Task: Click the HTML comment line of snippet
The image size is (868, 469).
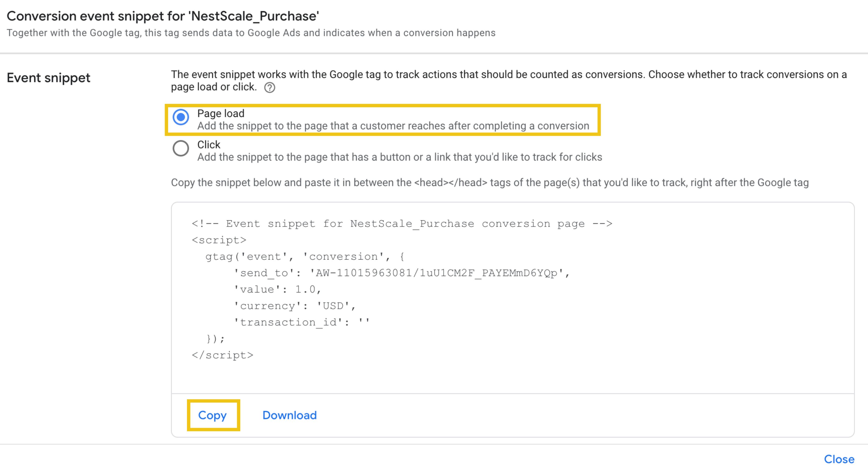Action: click(x=402, y=223)
